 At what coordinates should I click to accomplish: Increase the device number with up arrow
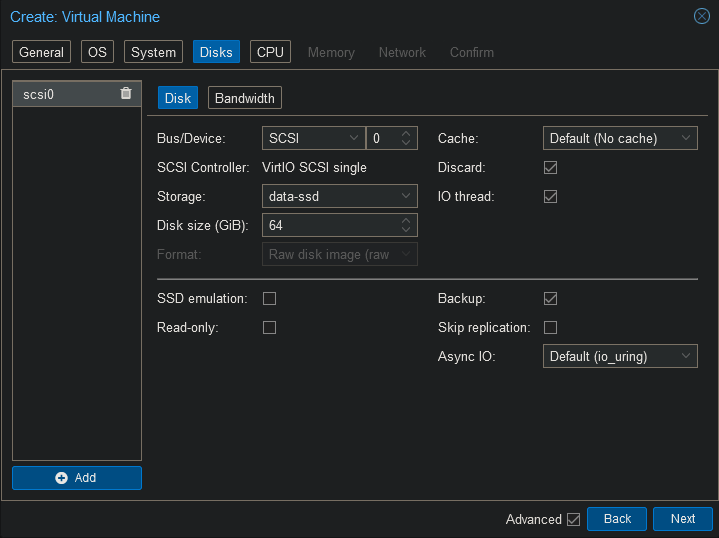[x=406, y=133]
